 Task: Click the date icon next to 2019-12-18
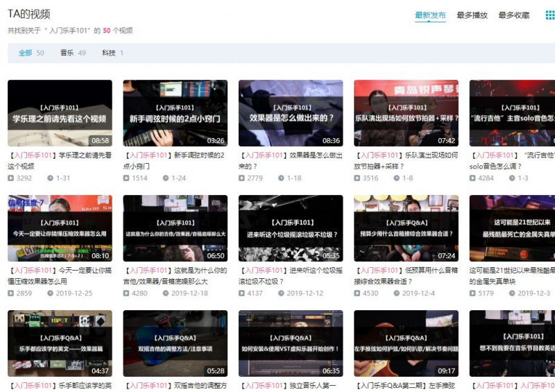[166, 293]
